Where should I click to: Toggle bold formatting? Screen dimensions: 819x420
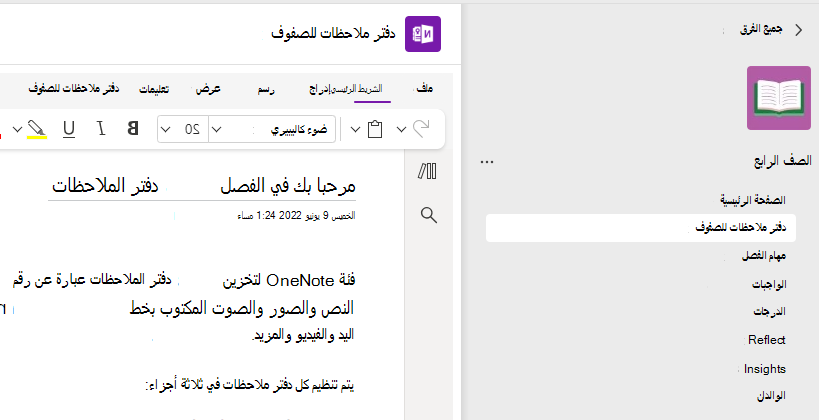133,129
